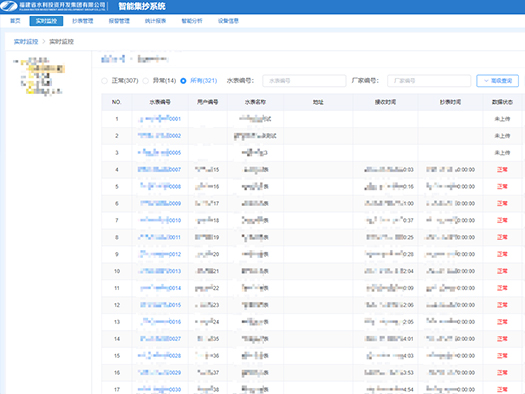Select the 实时监控 tab

pyautogui.click(x=46, y=21)
